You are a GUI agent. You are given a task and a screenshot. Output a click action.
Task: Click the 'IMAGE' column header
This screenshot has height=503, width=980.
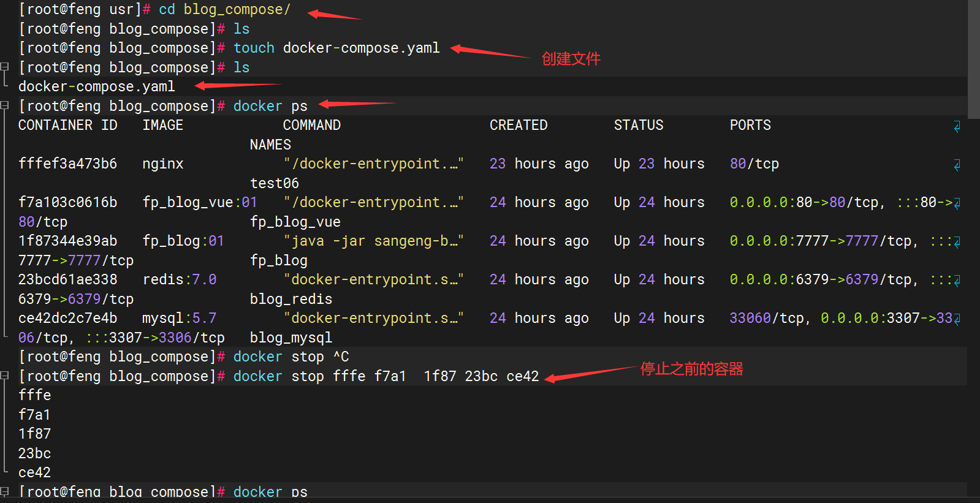click(x=162, y=125)
